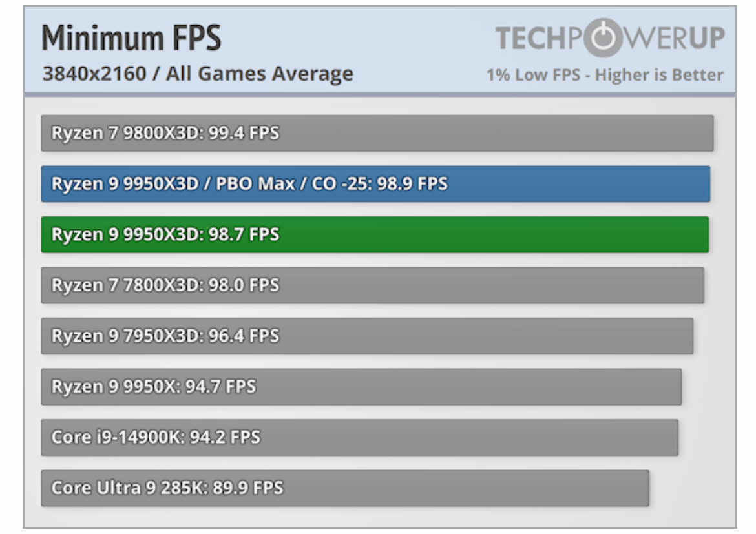Screen dimensions: 756x534
Task: Click the "99.4 FPS" value text
Action: click(244, 134)
